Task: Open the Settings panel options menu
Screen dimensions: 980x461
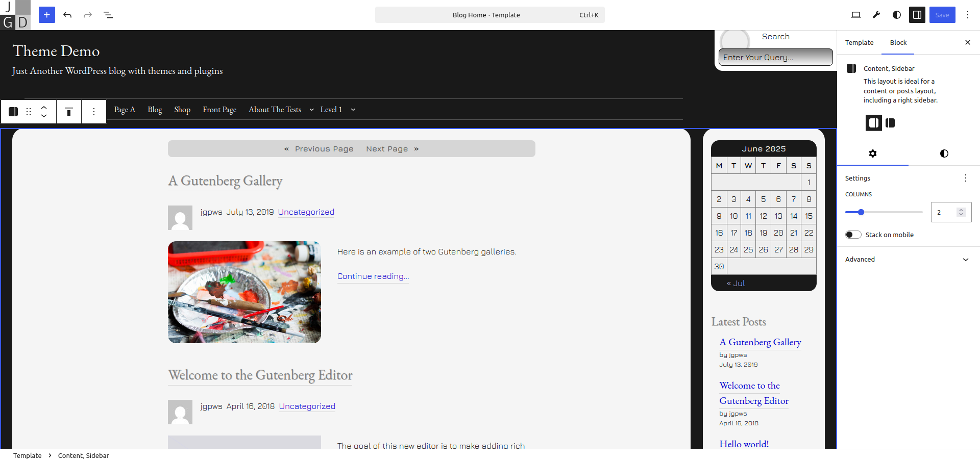Action: pyautogui.click(x=965, y=178)
